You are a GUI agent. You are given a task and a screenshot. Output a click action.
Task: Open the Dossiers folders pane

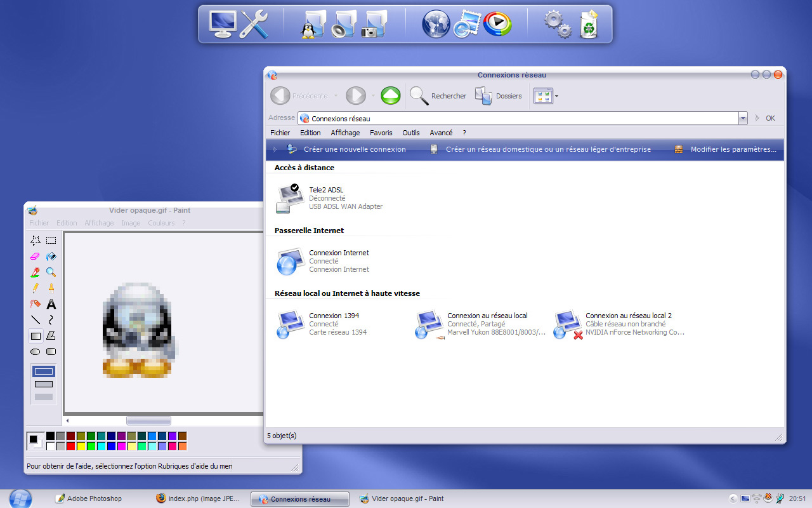tap(499, 95)
